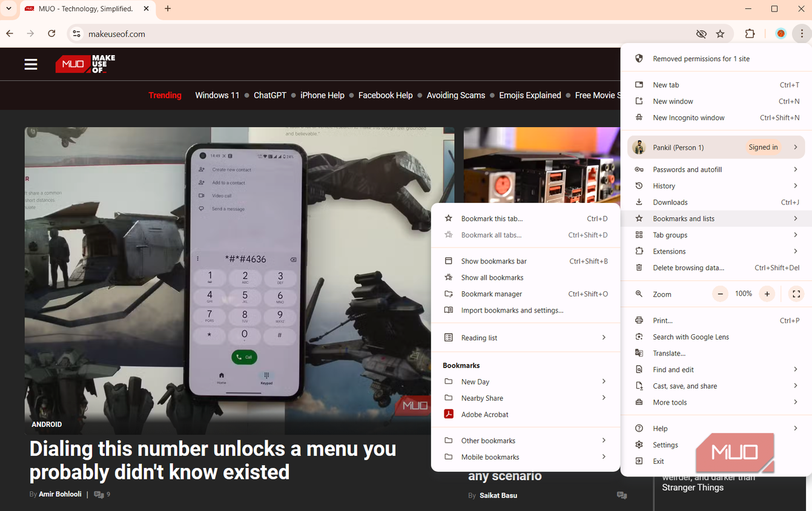The image size is (812, 511).
Task: Close the MUO tab
Action: [147, 9]
